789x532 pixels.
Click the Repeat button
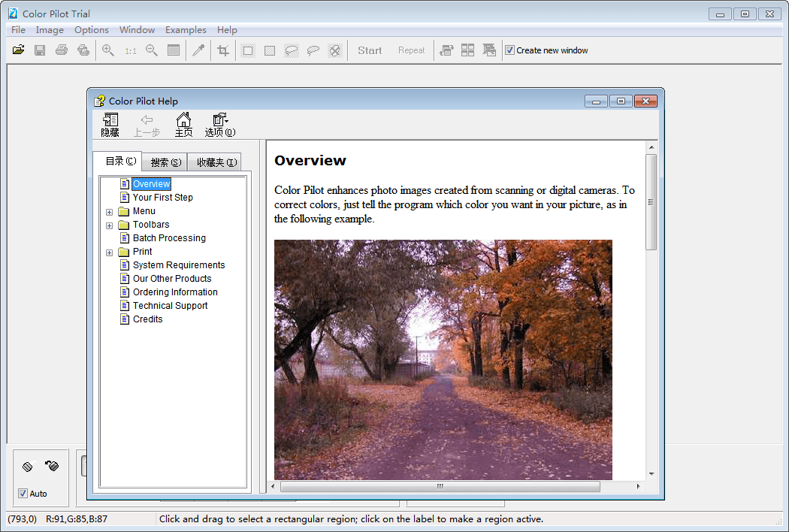[x=412, y=50]
